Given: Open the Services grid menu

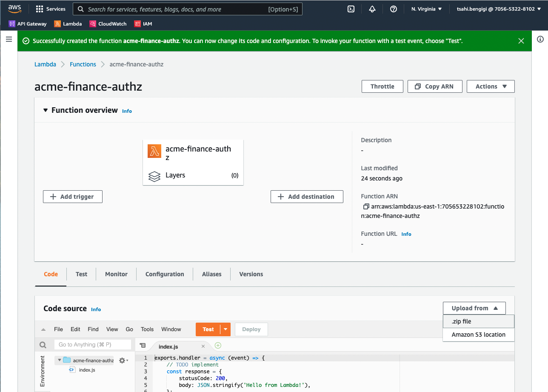Looking at the screenshot, I should pos(51,9).
